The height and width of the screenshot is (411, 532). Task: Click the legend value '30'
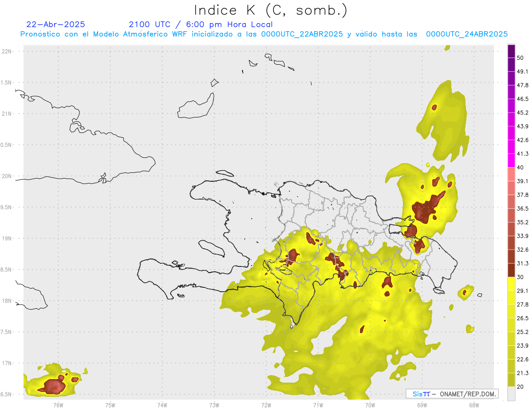521,277
